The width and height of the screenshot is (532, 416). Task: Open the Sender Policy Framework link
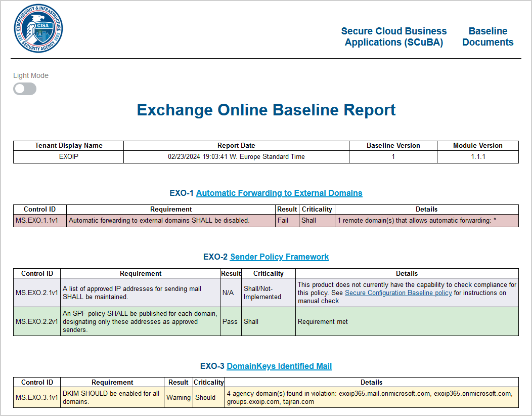279,257
